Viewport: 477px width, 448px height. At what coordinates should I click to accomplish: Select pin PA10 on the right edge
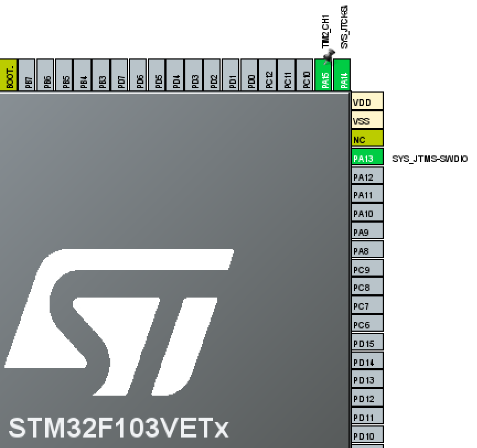[x=367, y=212]
